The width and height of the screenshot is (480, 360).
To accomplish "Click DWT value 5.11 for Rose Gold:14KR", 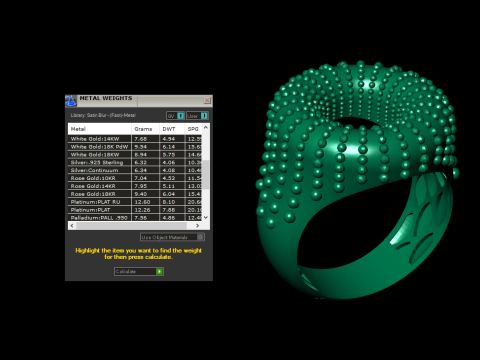I will 169,186.
